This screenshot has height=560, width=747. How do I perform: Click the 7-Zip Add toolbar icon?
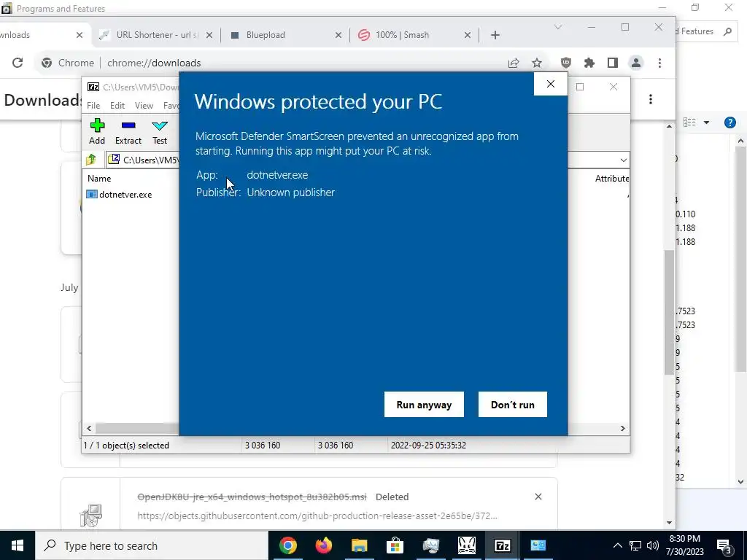(x=97, y=131)
